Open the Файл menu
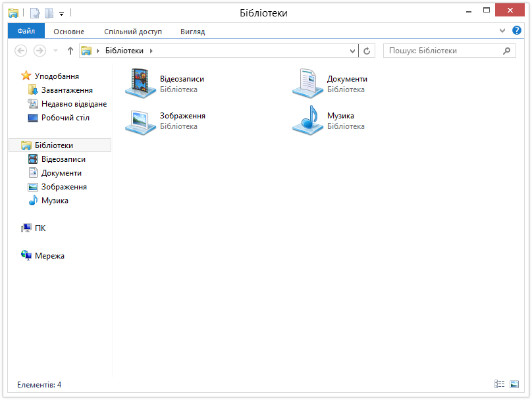 pos(26,31)
